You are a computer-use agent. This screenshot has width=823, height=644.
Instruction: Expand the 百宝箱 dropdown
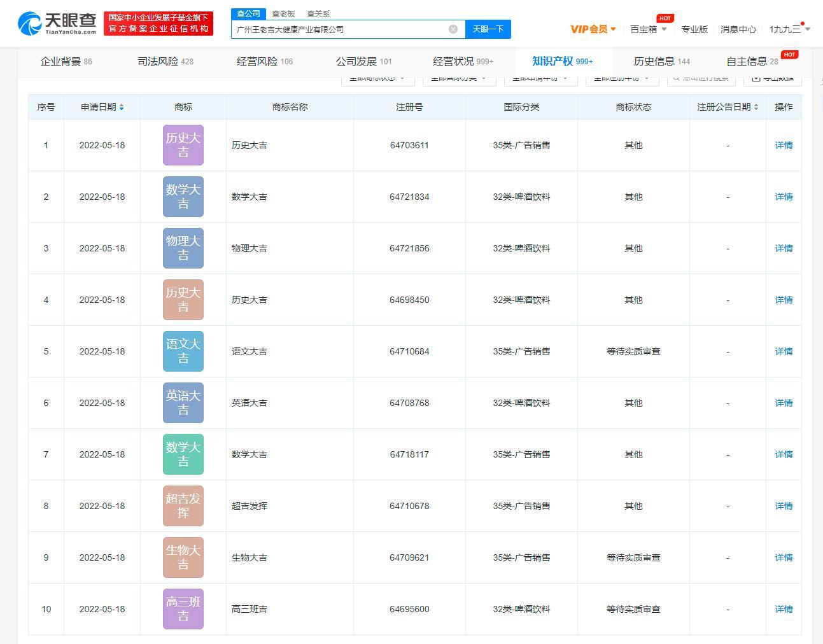647,29
